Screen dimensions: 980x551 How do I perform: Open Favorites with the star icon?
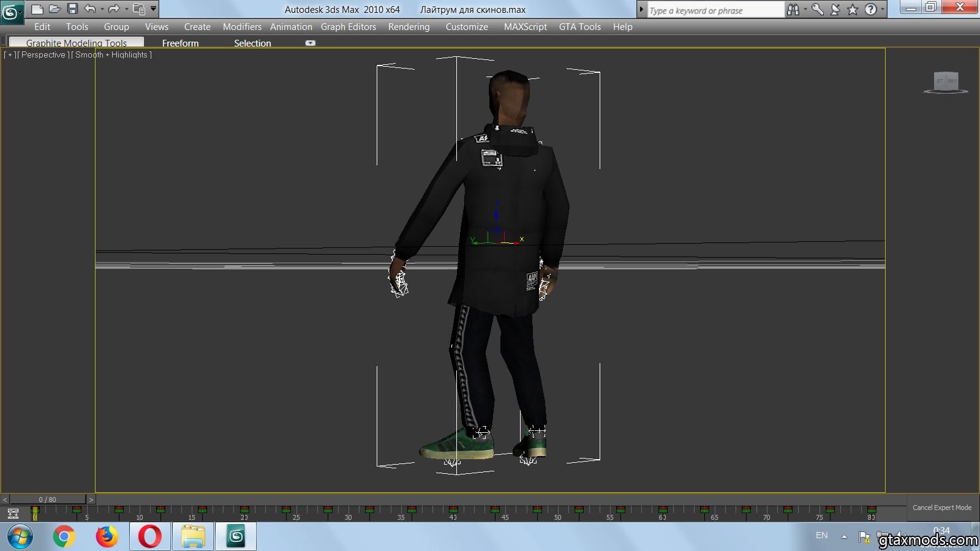853,10
